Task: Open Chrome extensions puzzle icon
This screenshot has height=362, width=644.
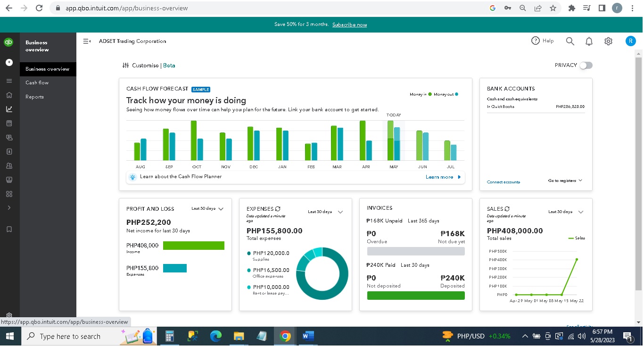Action: [572, 8]
